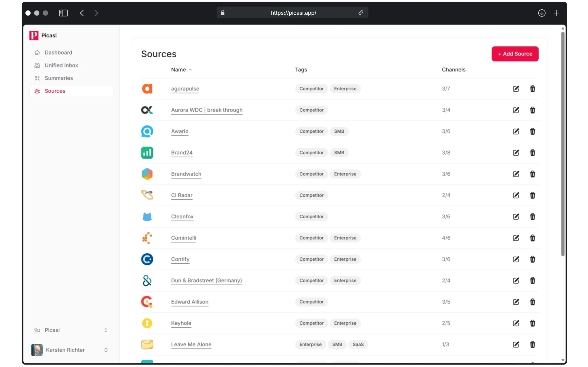Image resolution: width=588 pixels, height=367 pixels.
Task: Delete the Awario source via trash icon
Action: point(532,131)
